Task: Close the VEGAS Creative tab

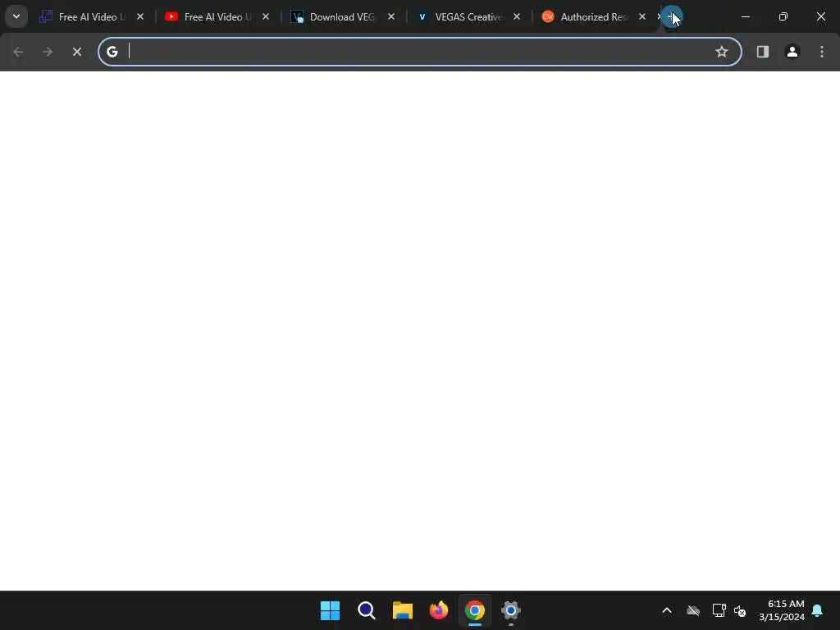Action: [517, 16]
